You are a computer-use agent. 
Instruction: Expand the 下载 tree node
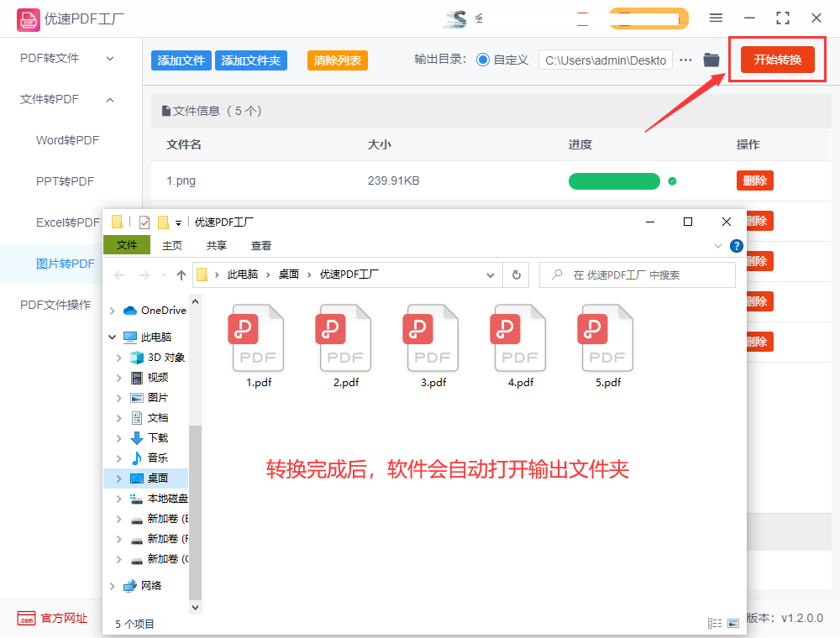click(x=119, y=438)
